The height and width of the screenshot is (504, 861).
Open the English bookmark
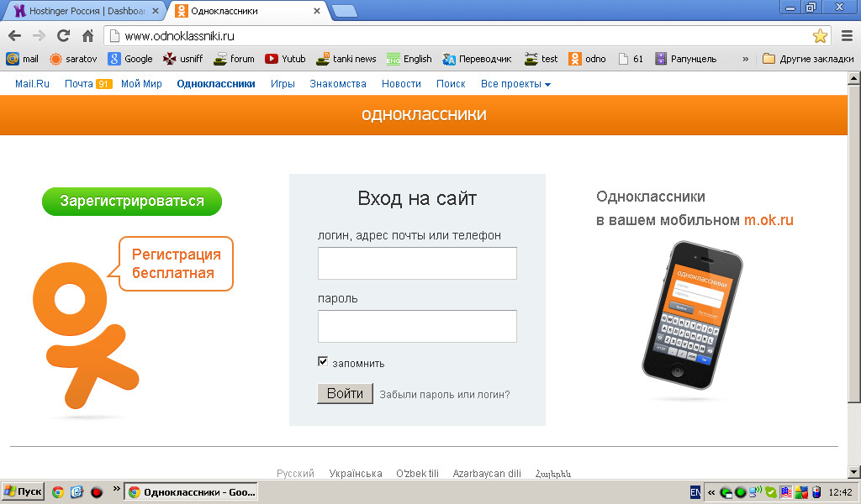(409, 59)
